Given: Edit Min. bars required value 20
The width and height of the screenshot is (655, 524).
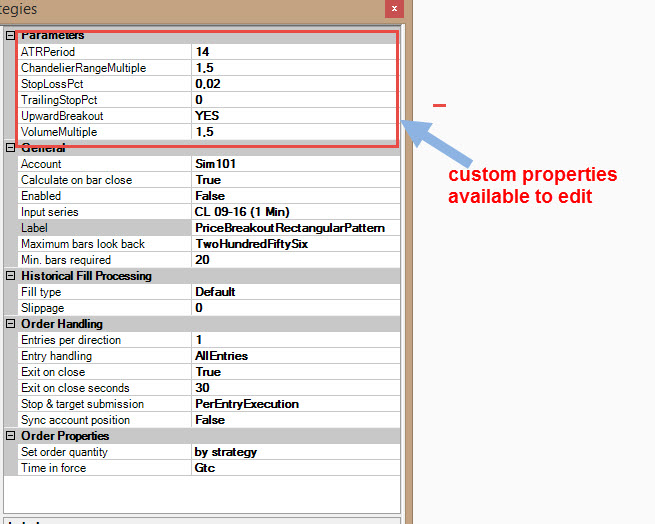Looking at the screenshot, I should (295, 260).
